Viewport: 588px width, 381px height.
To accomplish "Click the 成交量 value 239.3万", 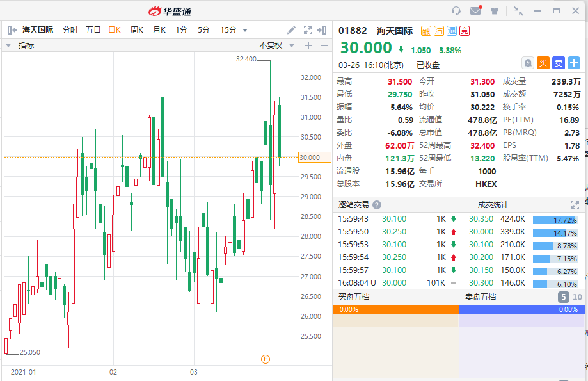I will 566,81.
